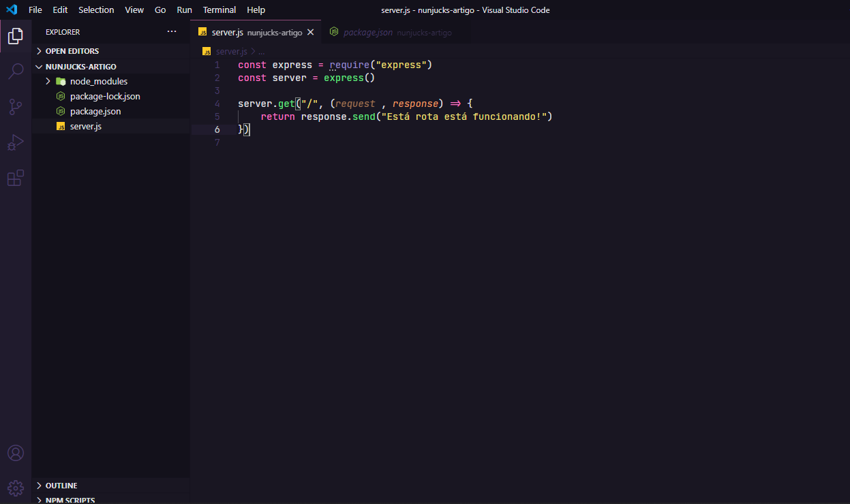Image resolution: width=850 pixels, height=504 pixels.
Task: Expand the NPM Scripts section
Action: (39, 501)
